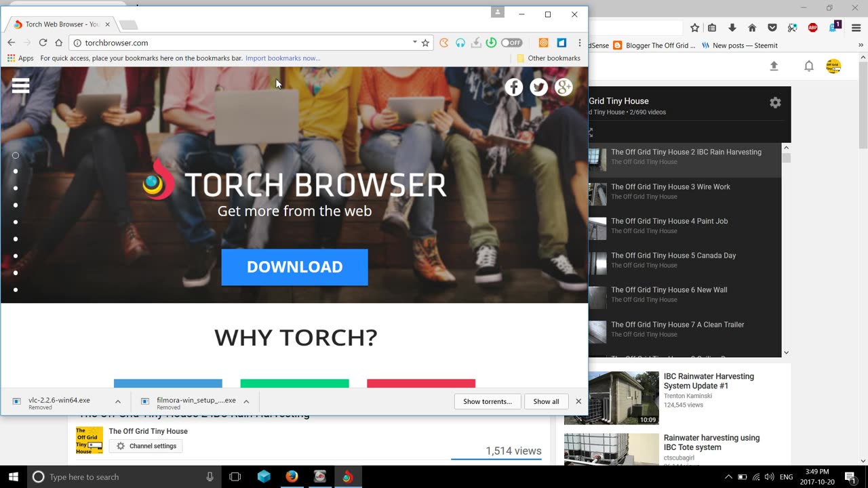The height and width of the screenshot is (488, 868).
Task: Click the torchbrowser.com address bar
Action: coord(251,43)
